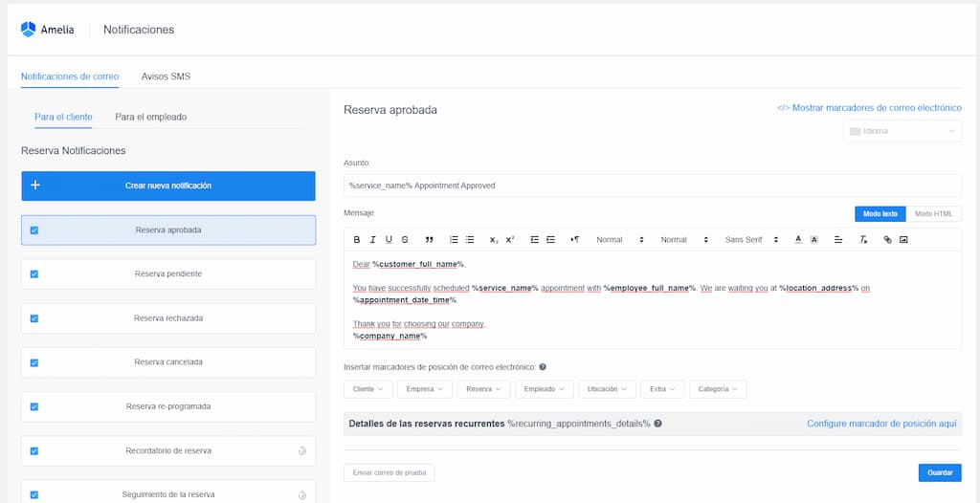Toggle strikethrough formatting in message editor
This screenshot has width=980, height=503.
tap(405, 239)
